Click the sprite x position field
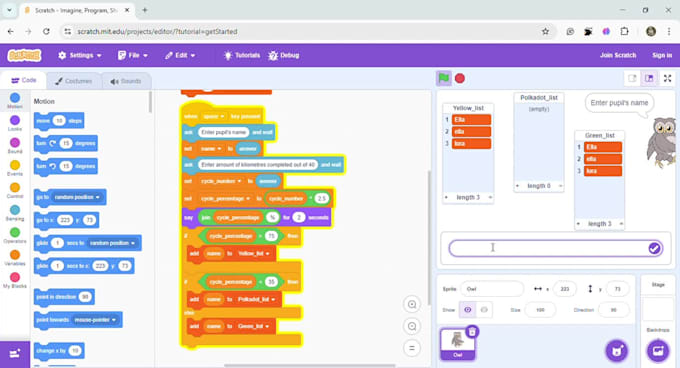 (x=565, y=289)
